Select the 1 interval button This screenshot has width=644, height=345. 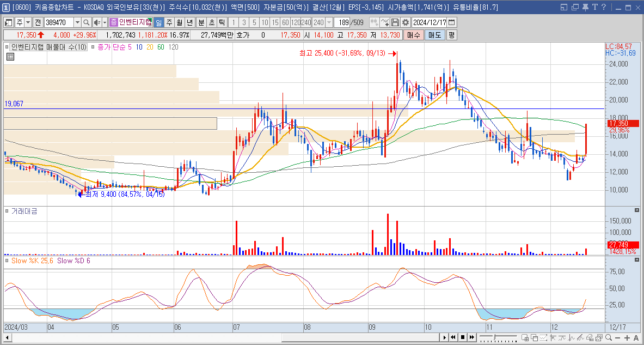(234, 22)
